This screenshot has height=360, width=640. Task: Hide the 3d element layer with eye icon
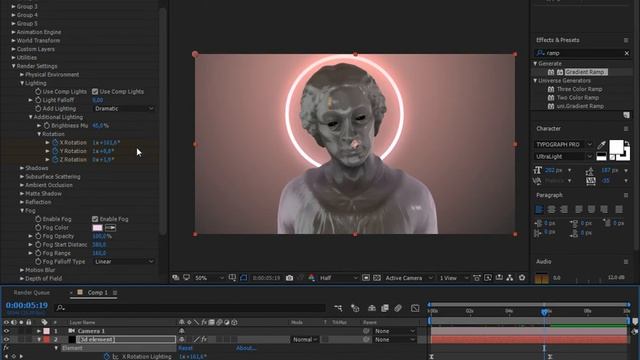6,340
